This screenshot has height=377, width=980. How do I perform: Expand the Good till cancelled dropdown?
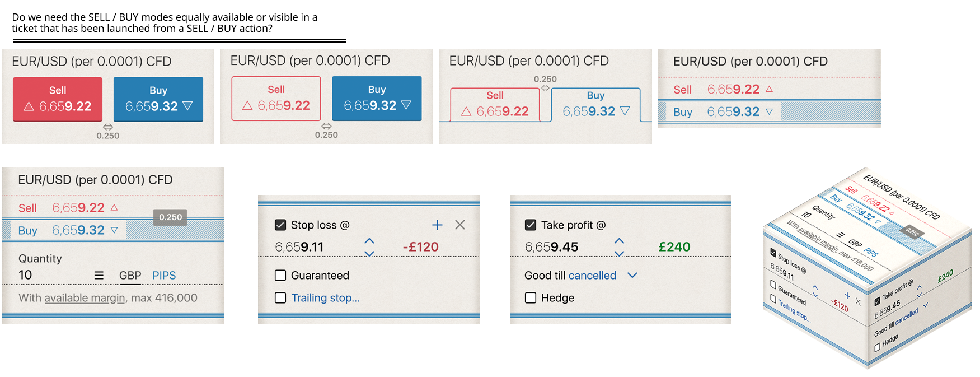click(632, 275)
